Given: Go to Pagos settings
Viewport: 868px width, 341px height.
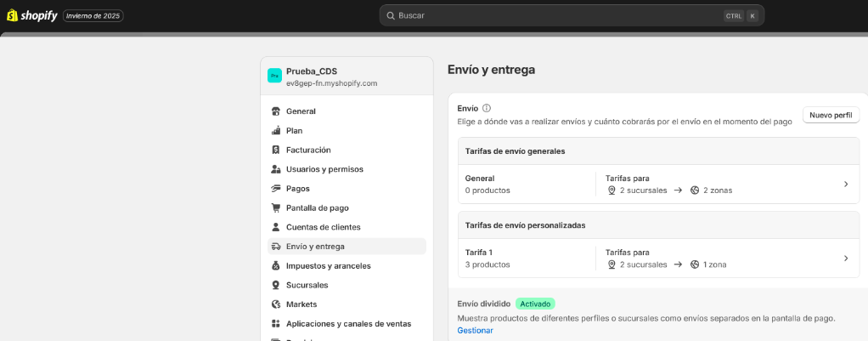Looking at the screenshot, I should (x=298, y=189).
